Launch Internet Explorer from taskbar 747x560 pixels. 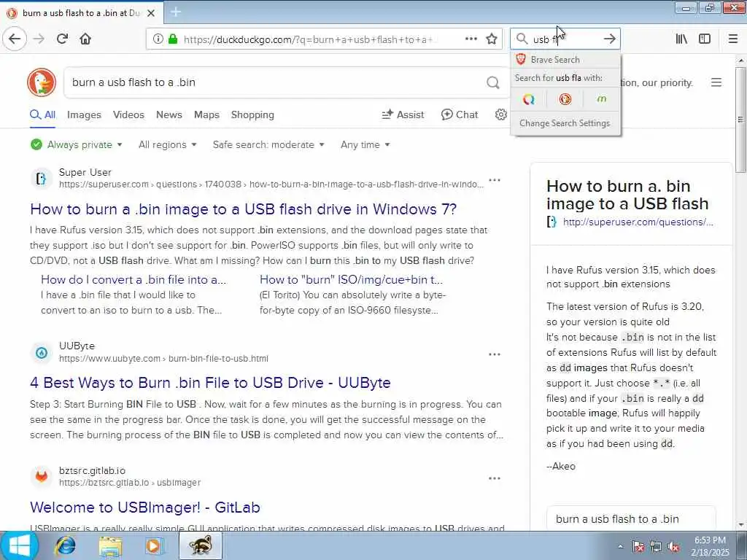tap(66, 546)
